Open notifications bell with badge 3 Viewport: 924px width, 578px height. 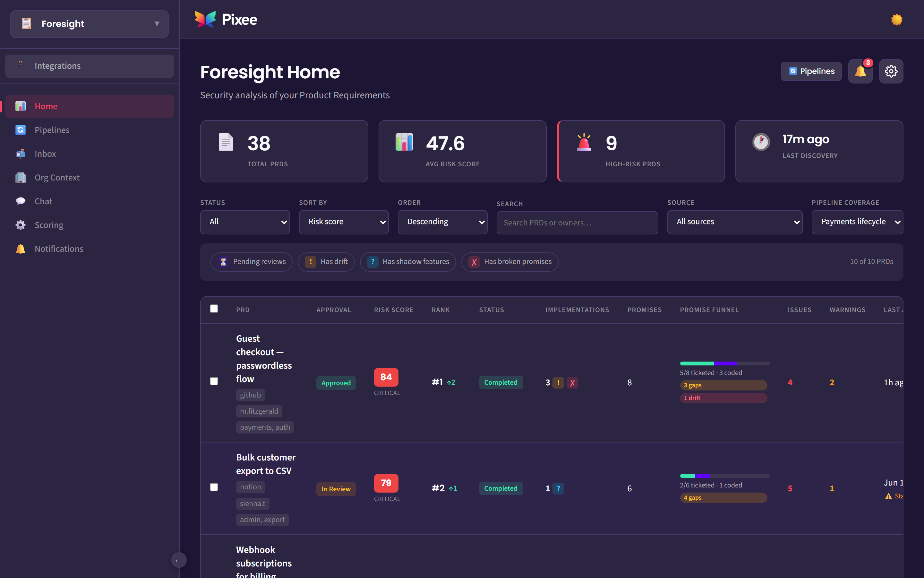pyautogui.click(x=860, y=71)
